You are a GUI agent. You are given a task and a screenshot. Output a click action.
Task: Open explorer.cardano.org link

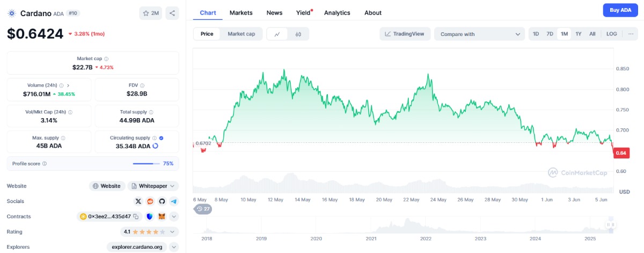[x=136, y=247]
